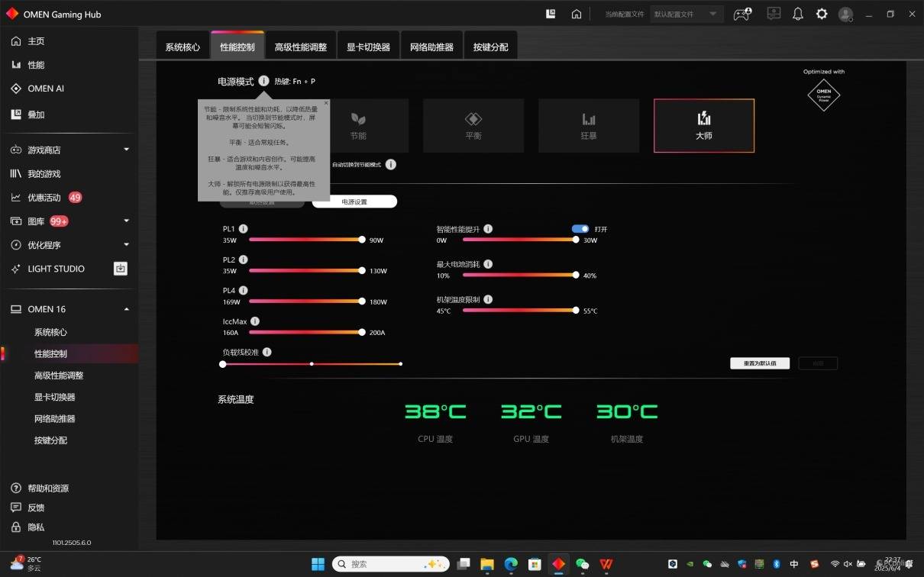The image size is (924, 577).
Task: Open the 默认配置文件 profile dropdown
Action: (x=687, y=14)
